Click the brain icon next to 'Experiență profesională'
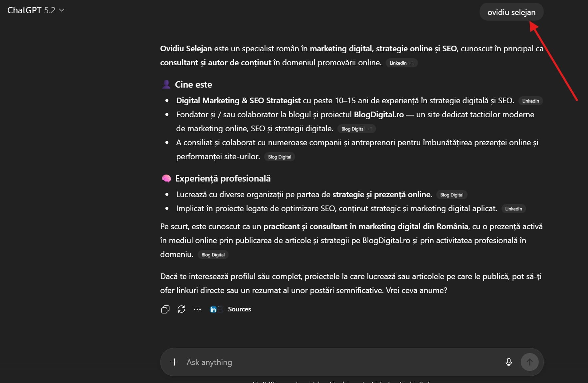The height and width of the screenshot is (383, 588). pos(166,179)
